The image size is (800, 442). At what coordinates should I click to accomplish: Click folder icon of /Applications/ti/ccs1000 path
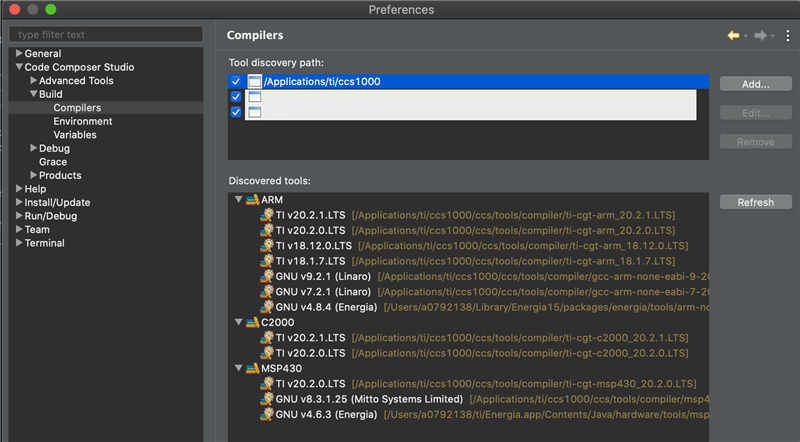click(255, 81)
